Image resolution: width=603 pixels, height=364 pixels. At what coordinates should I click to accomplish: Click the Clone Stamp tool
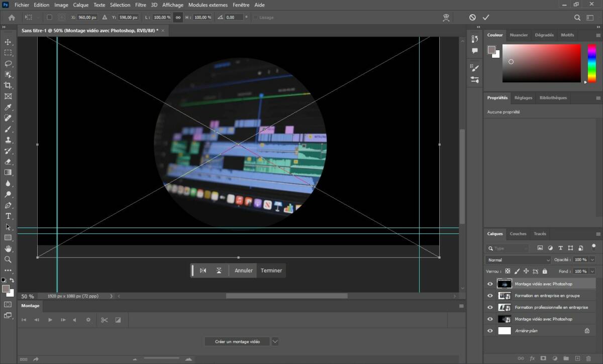coord(8,140)
